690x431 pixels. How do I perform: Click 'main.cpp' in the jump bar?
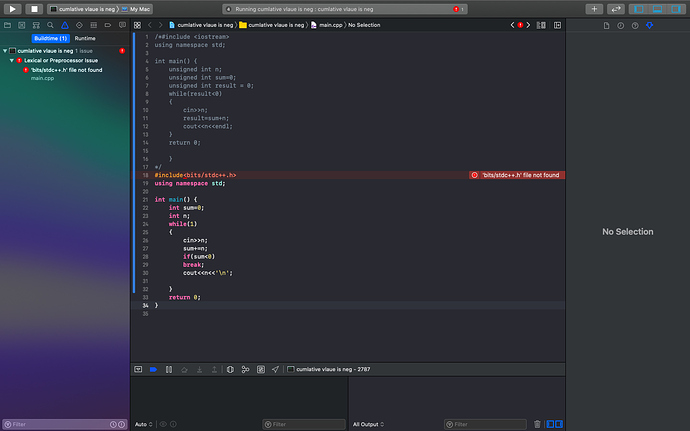(x=327, y=25)
